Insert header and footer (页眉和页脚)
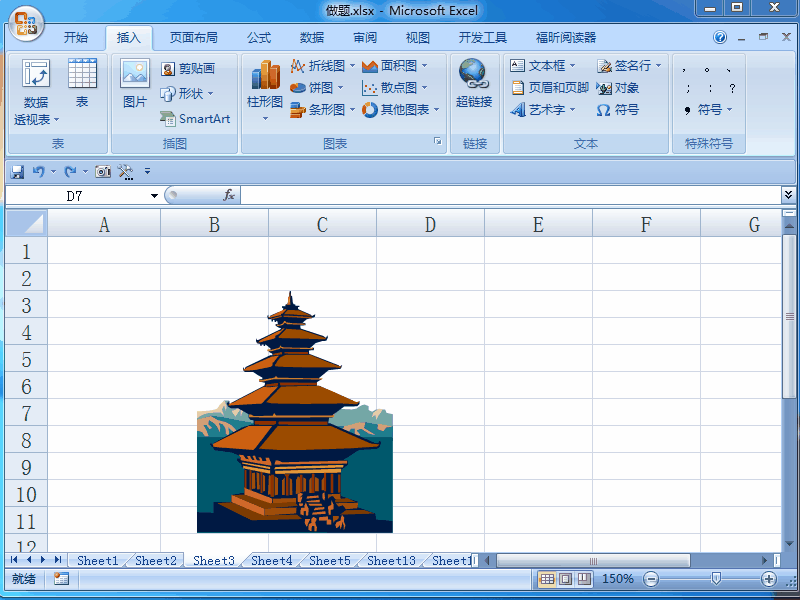800x600 pixels. click(x=550, y=88)
